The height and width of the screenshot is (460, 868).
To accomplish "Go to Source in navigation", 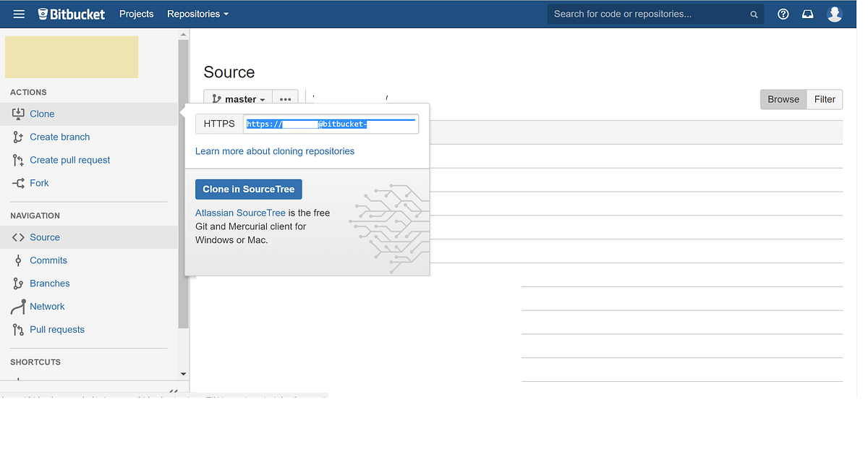I will (45, 237).
